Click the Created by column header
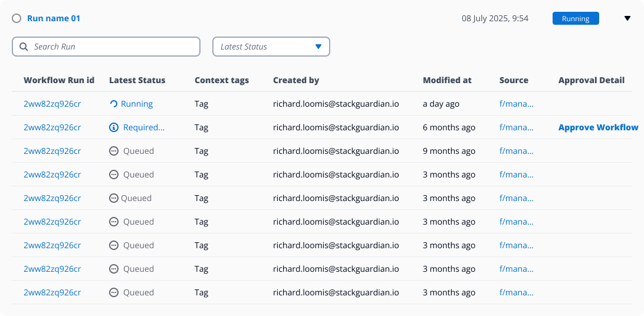The height and width of the screenshot is (316, 644). pyautogui.click(x=296, y=80)
